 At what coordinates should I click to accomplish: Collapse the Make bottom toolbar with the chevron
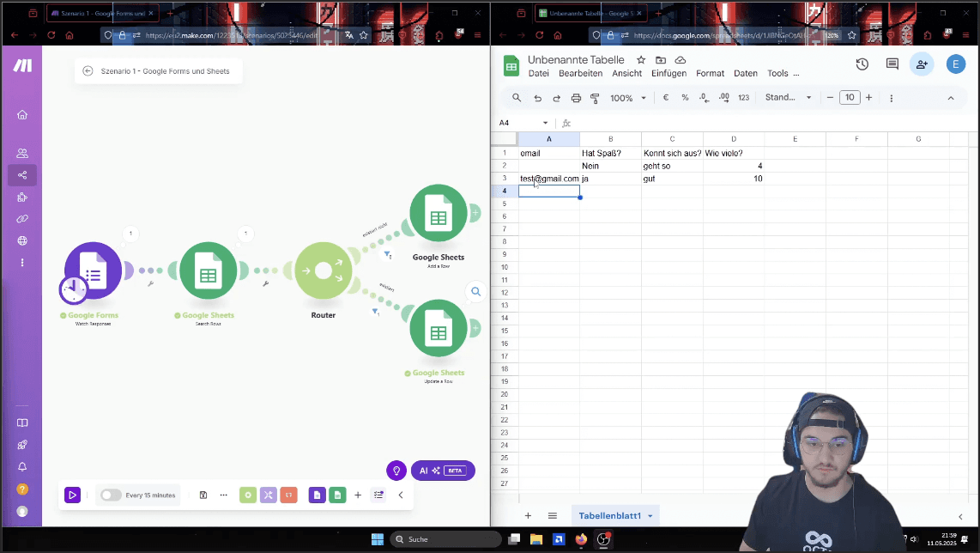401,495
